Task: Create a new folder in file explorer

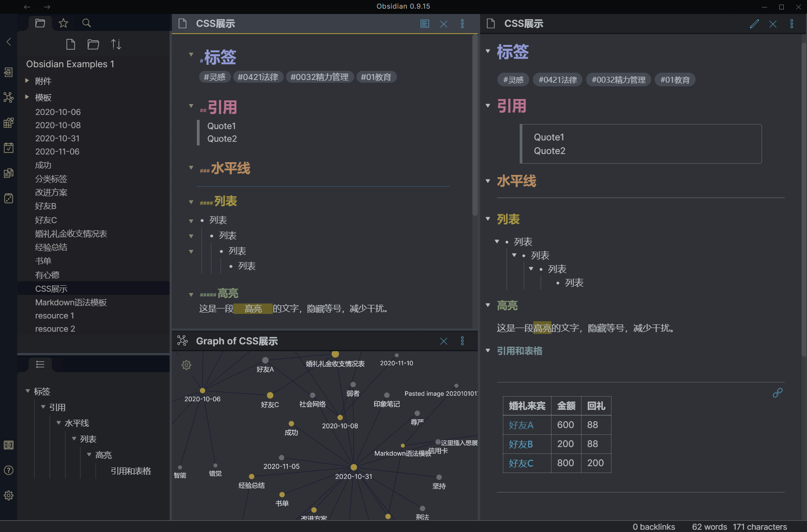Action: tap(93, 44)
